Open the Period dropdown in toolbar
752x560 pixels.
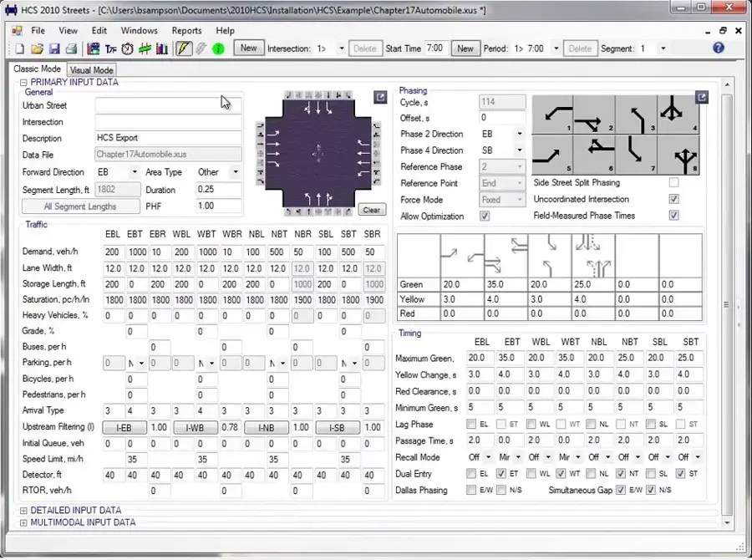tap(556, 48)
